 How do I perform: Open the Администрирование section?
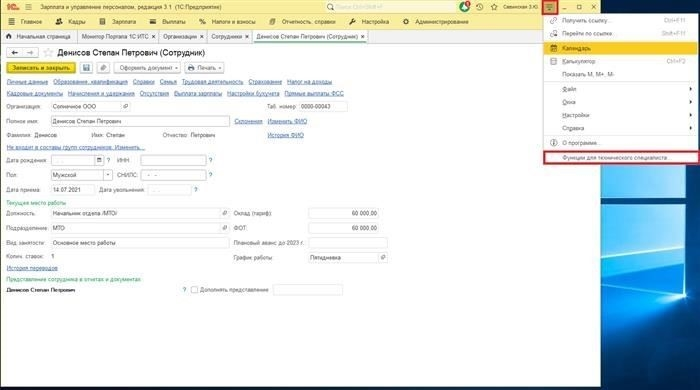[436, 21]
